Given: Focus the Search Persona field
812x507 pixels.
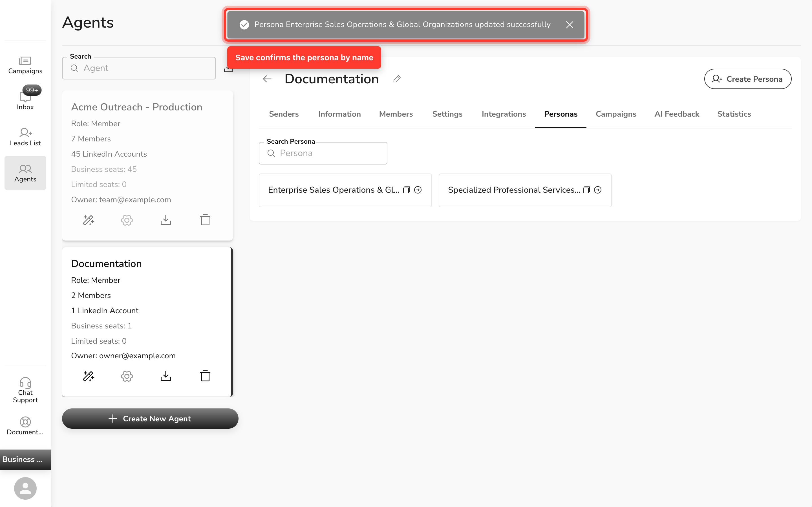Looking at the screenshot, I should point(323,153).
